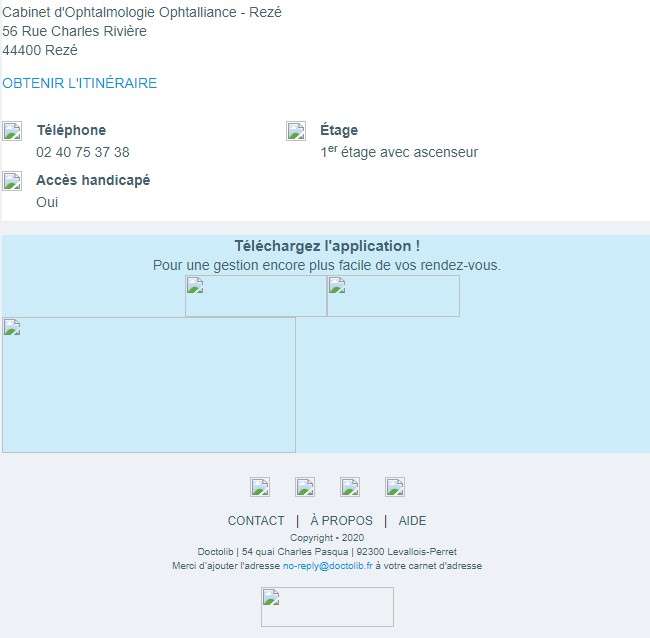Open the CONTACT footer link

[x=256, y=521]
